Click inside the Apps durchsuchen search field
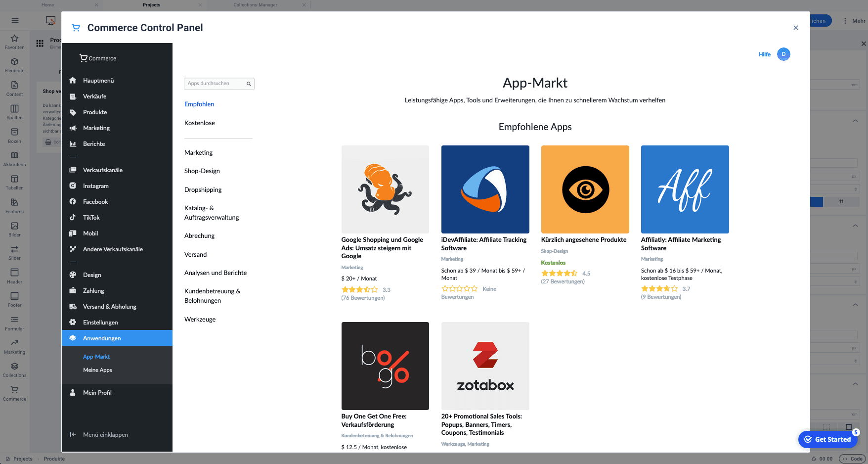Viewport: 868px width, 464px height. click(215, 84)
